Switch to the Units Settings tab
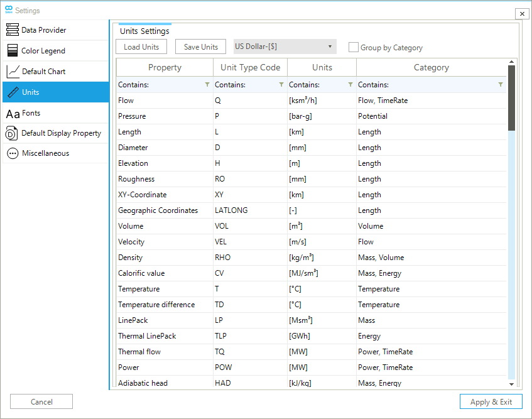 [144, 31]
